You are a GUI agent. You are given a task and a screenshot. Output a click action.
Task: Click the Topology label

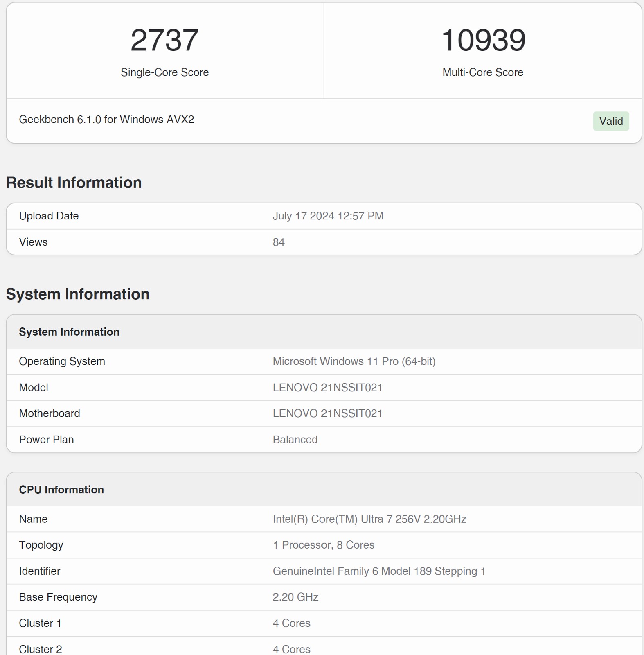41,545
